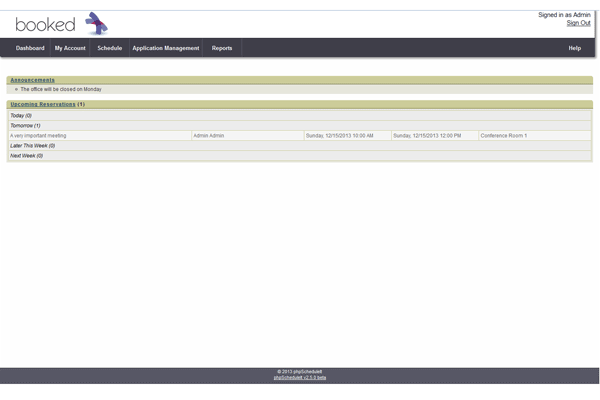Open the My Account menu
Image resolution: width=600 pixels, height=400 pixels.
[70, 48]
